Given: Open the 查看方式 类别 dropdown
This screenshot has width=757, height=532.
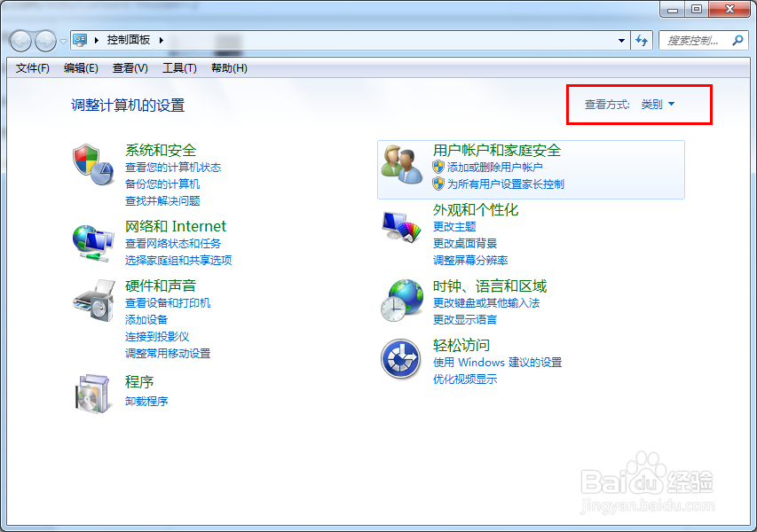Looking at the screenshot, I should [x=658, y=104].
